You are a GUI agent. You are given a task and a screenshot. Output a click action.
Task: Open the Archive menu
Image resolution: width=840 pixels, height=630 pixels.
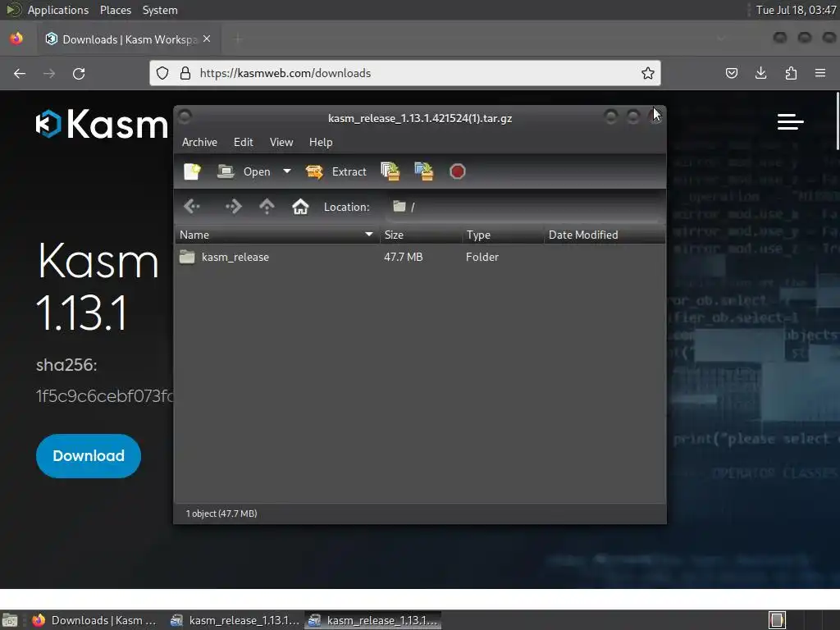pos(199,142)
